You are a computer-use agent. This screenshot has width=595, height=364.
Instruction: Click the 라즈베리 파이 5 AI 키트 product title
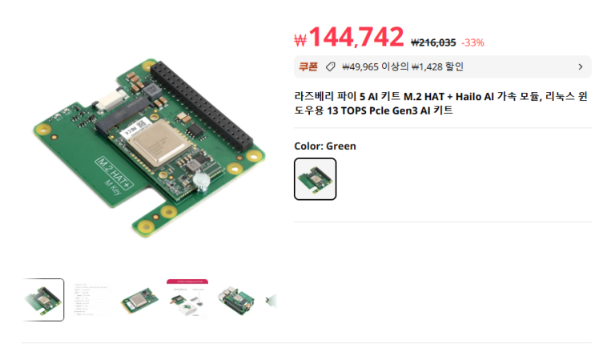pyautogui.click(x=440, y=103)
